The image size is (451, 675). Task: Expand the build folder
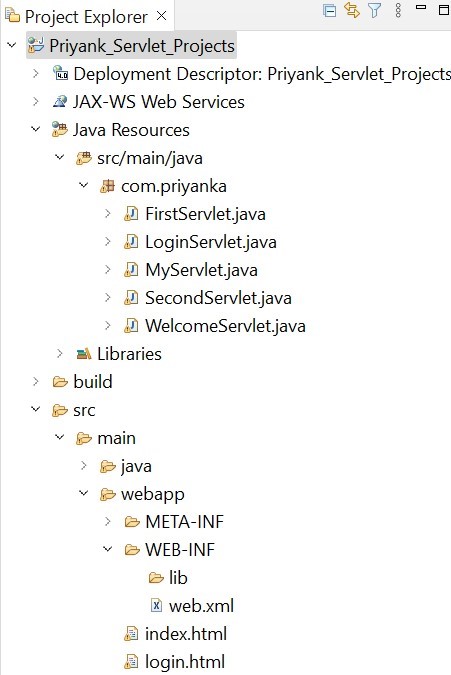pyautogui.click(x=36, y=381)
